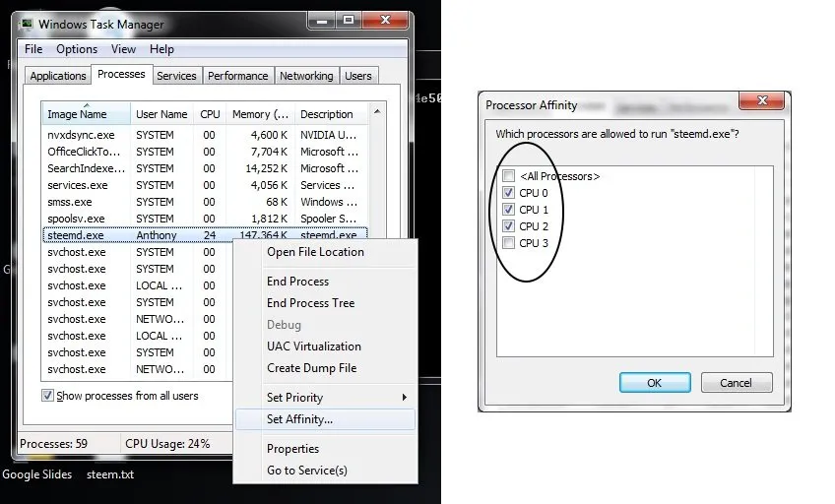The image size is (835, 504).
Task: Switch to the Processes tab
Action: click(121, 74)
